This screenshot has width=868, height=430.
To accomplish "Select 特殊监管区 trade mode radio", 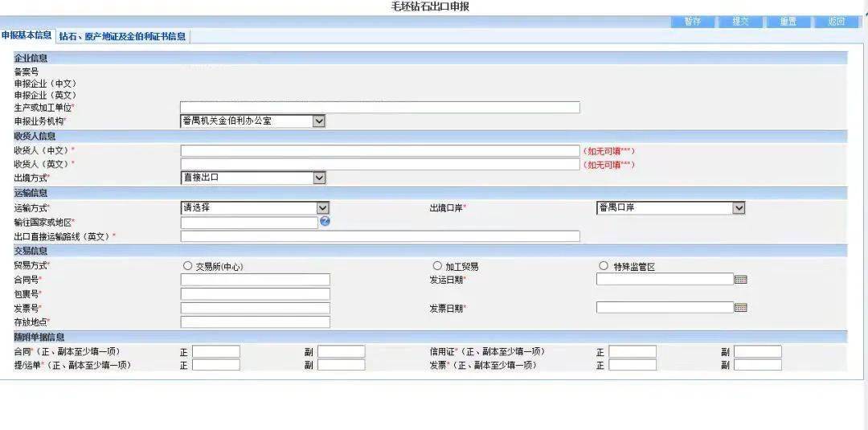I will (604, 266).
